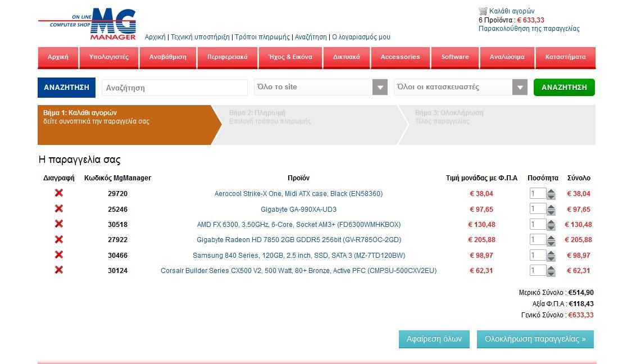Open Αναζήτηση link in header
Screen dimensions: 641x364
[311, 37]
